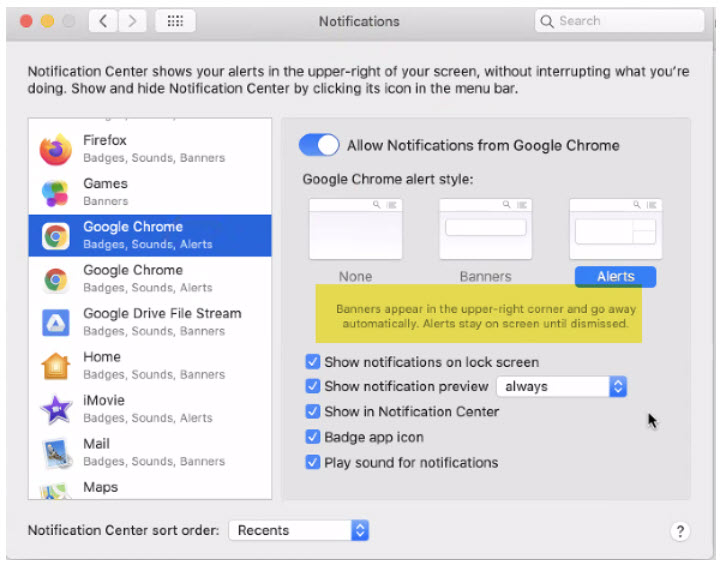Select the Games app icon

coord(55,192)
